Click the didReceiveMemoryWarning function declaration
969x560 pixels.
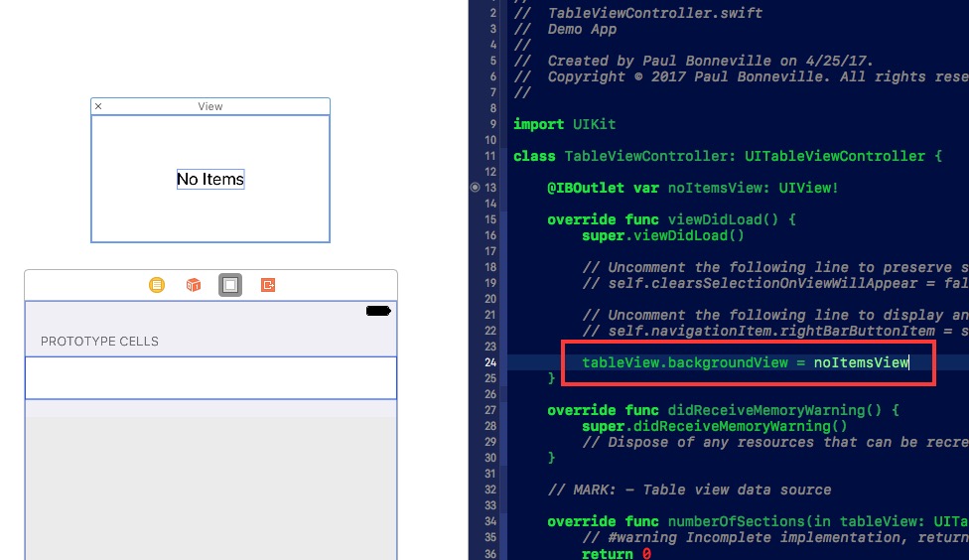(x=723, y=410)
